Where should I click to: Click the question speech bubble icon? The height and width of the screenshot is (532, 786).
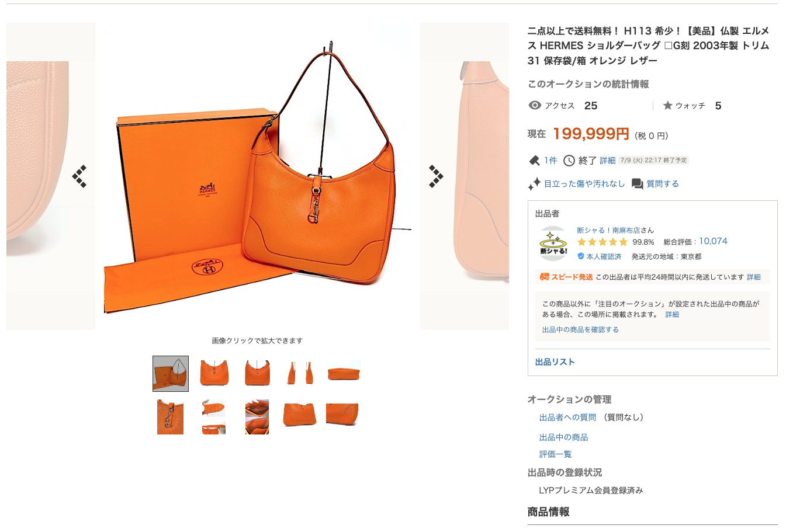[x=637, y=184]
